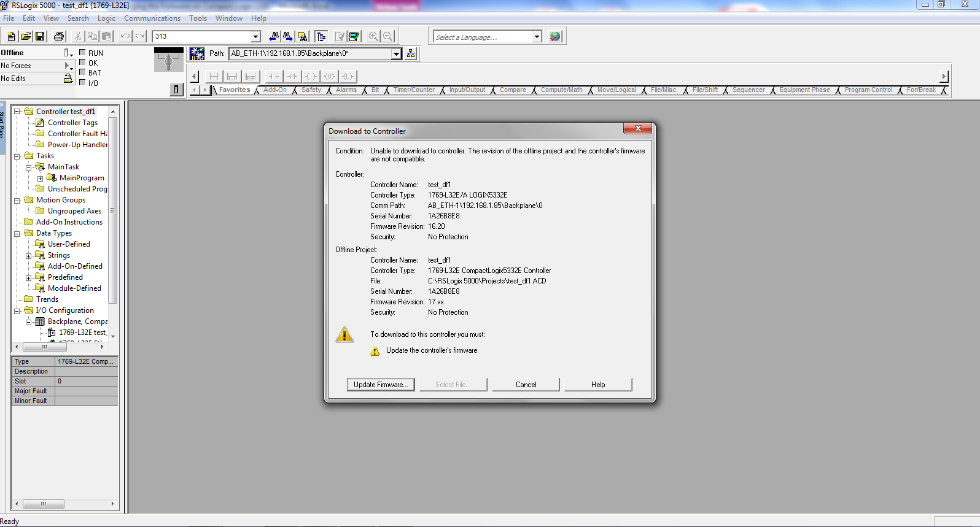Toggle the BAT status indicator box
This screenshot has width=980, height=527.
(82, 72)
